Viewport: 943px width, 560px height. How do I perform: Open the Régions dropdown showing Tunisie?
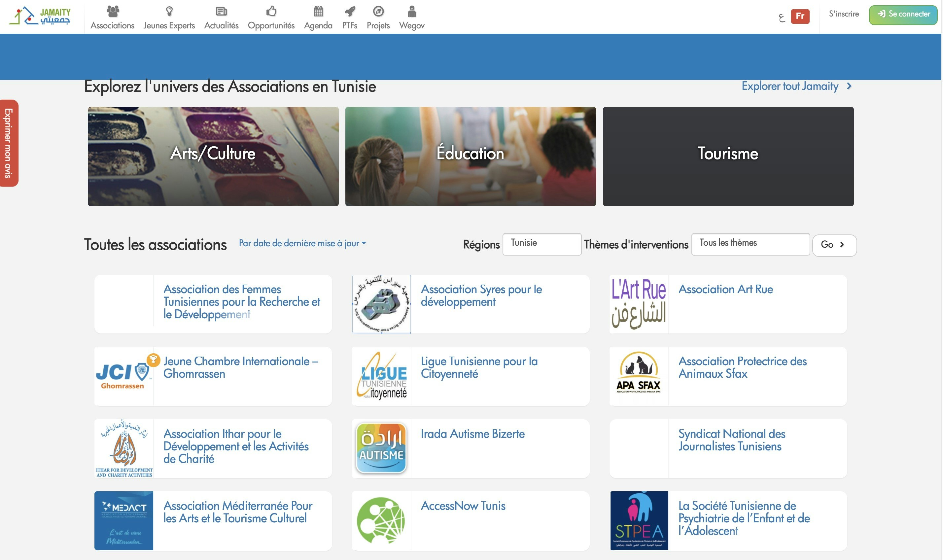541,244
